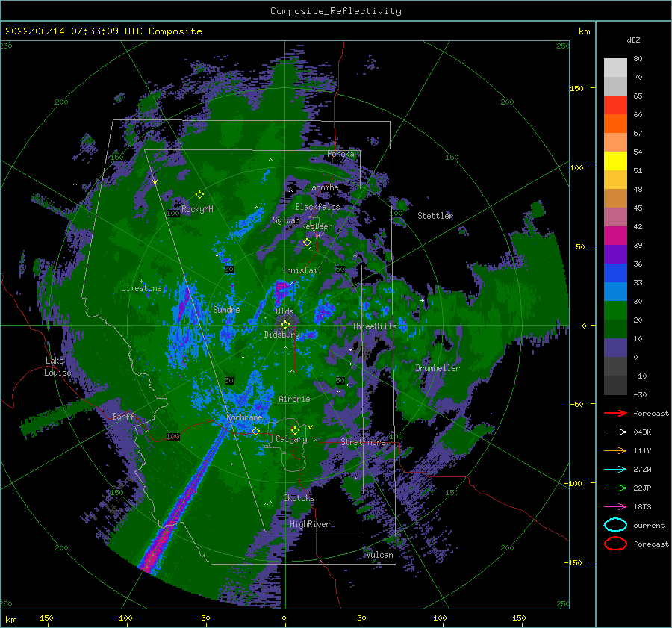Select the Sundre label
This screenshot has height=628, width=672.
pyautogui.click(x=226, y=309)
